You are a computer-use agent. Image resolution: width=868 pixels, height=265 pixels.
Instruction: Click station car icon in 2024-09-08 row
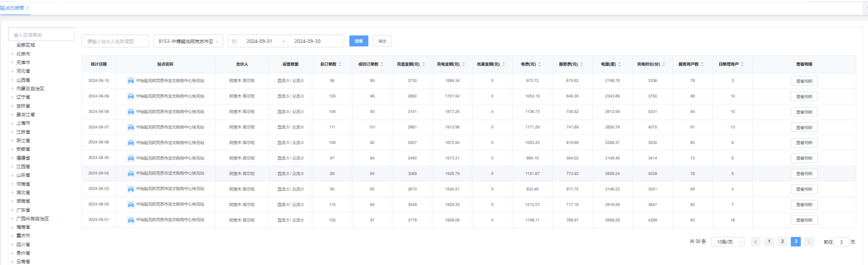click(130, 112)
